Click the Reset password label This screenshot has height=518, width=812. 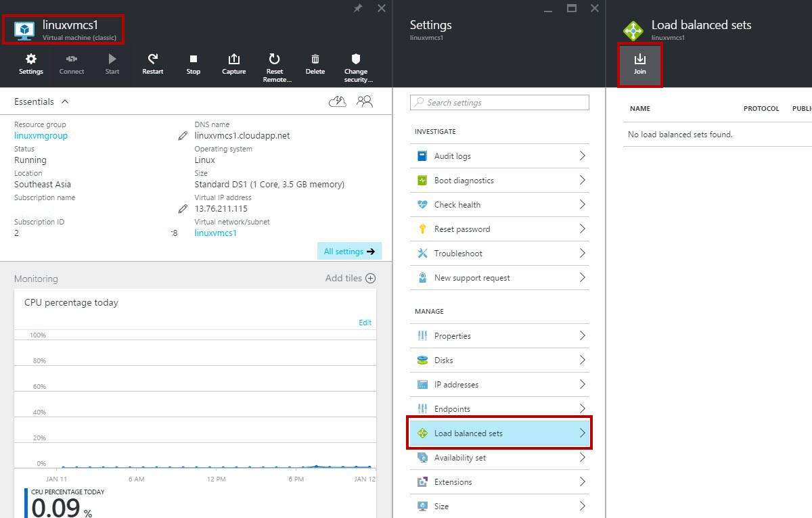[462, 229]
